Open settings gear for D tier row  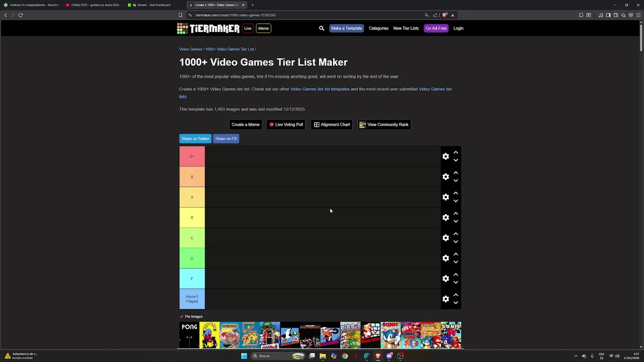[446, 258]
